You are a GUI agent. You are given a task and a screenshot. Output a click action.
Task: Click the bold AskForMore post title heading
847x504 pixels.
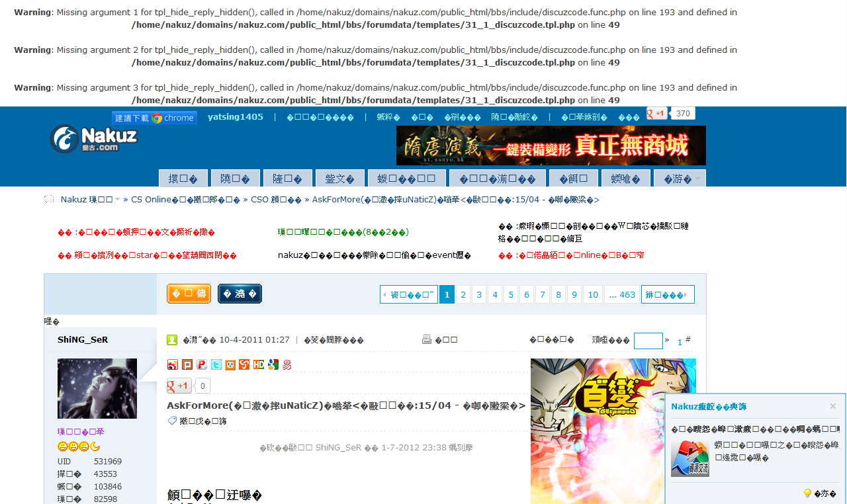click(x=346, y=405)
